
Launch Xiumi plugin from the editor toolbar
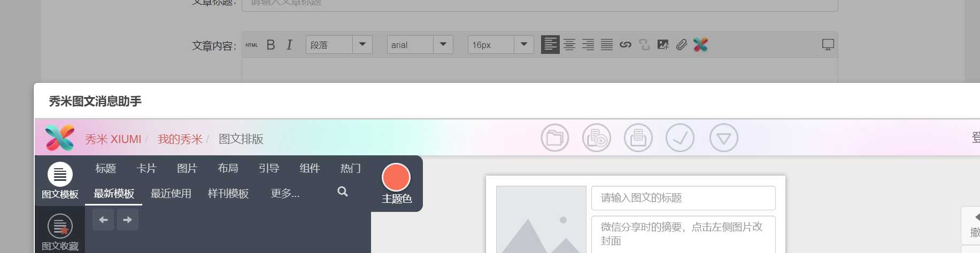[x=700, y=45]
